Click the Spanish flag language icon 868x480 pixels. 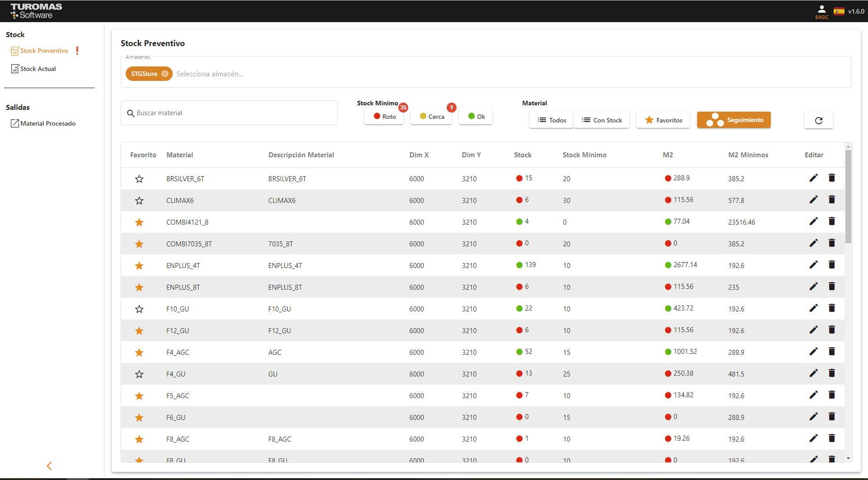839,11
